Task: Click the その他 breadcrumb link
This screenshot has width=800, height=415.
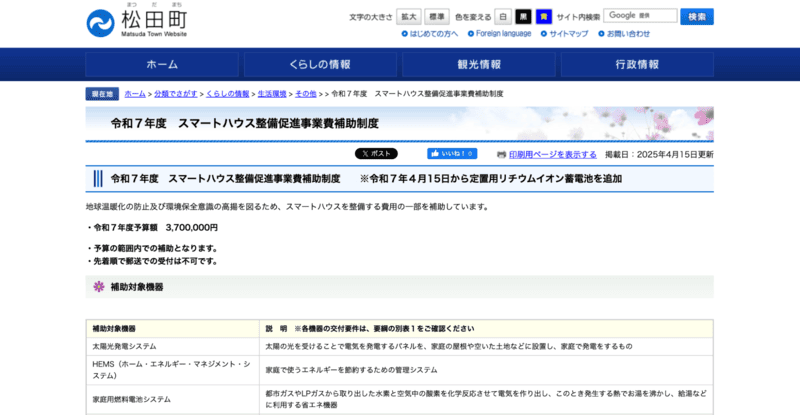Action: [306, 94]
